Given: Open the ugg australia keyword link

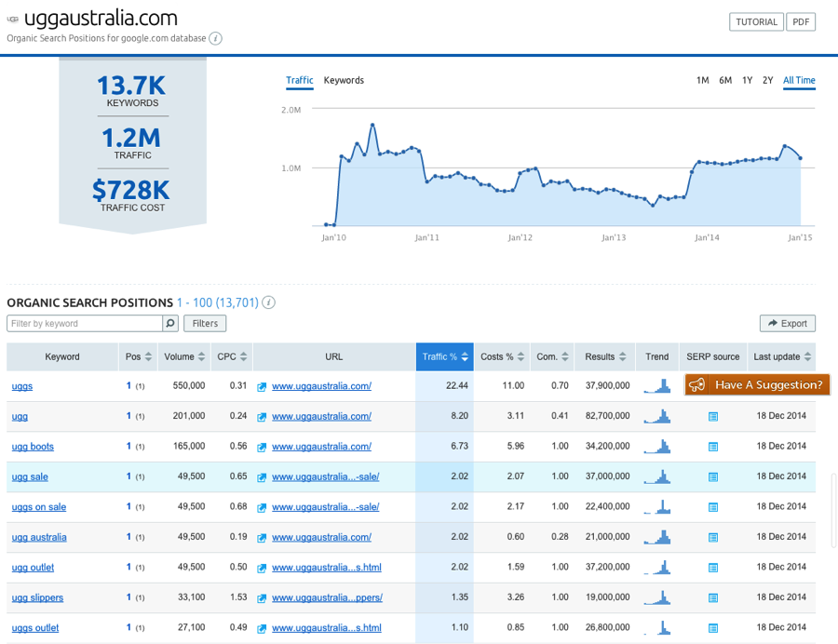Looking at the screenshot, I should coord(39,537).
